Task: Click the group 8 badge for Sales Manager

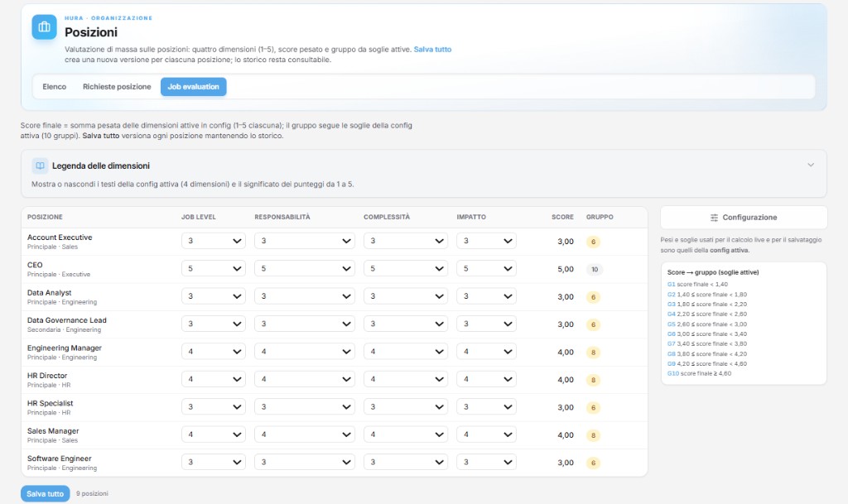Action: pyautogui.click(x=593, y=435)
